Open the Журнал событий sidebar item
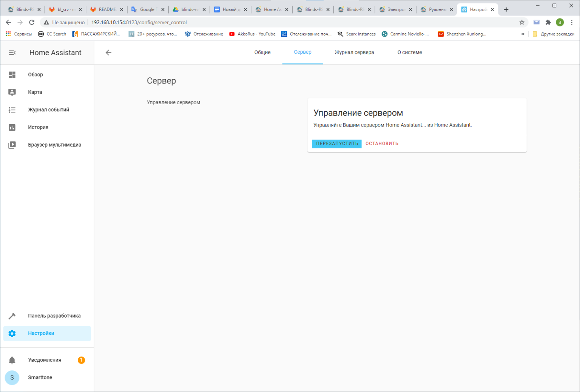 click(x=47, y=110)
